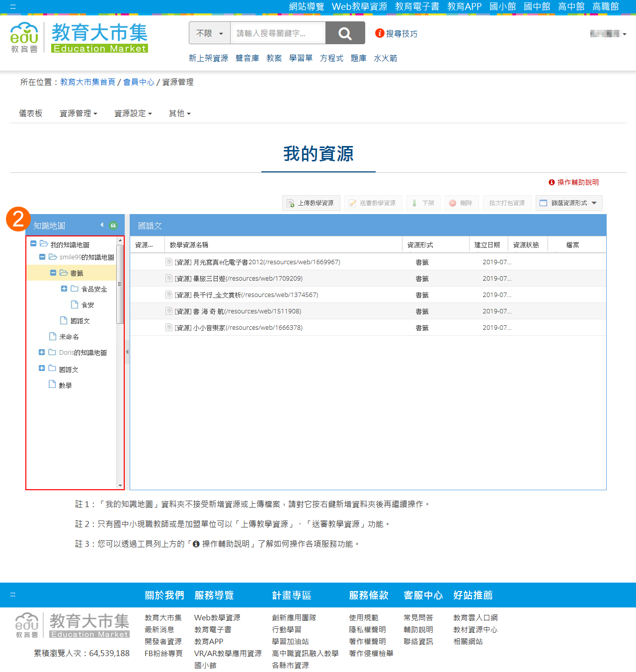The image size is (636, 672).
Task: Click the document icon of 長干行 row
Action: click(x=169, y=295)
